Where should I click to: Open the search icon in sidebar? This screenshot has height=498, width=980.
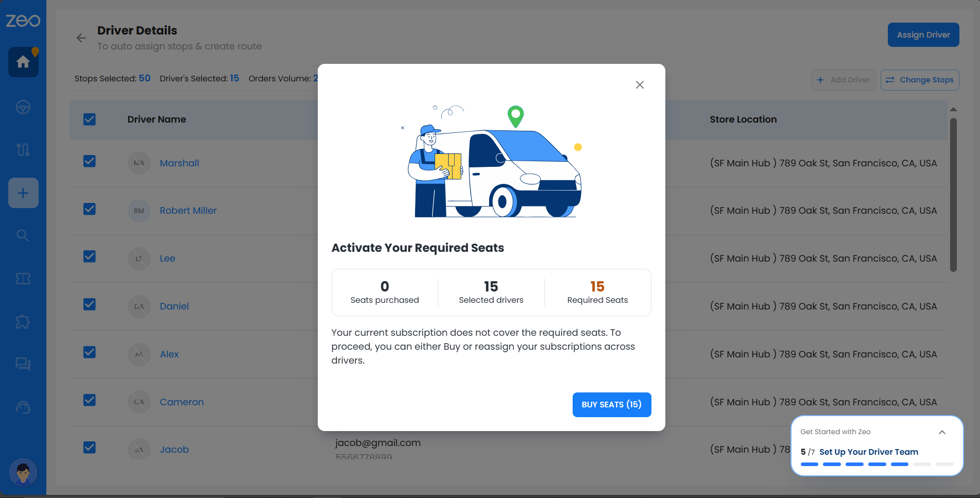point(23,235)
